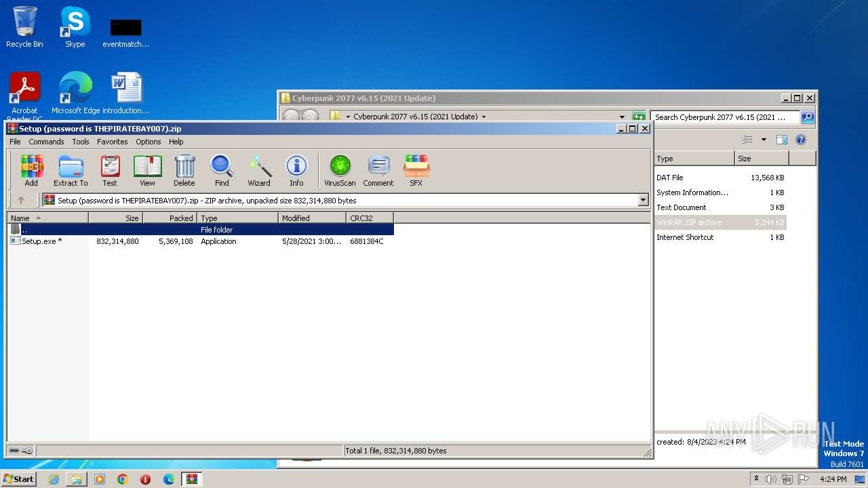Show hidden tray icons arrow
Screen dimensions: 868x488
(756, 479)
